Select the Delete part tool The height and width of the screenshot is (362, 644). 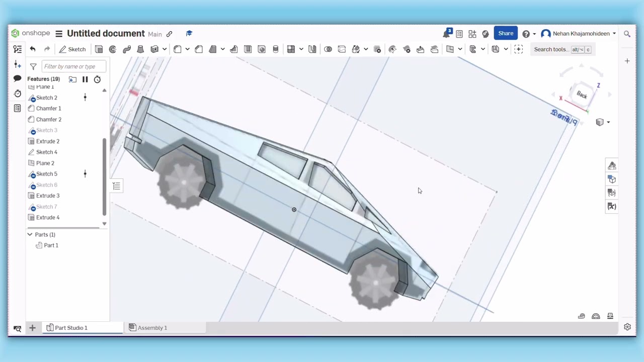(377, 49)
